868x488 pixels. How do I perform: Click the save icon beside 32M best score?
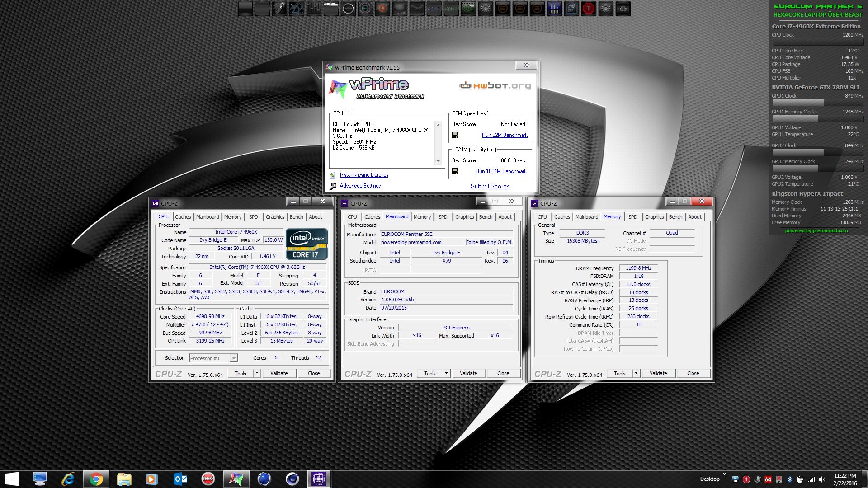pos(455,135)
